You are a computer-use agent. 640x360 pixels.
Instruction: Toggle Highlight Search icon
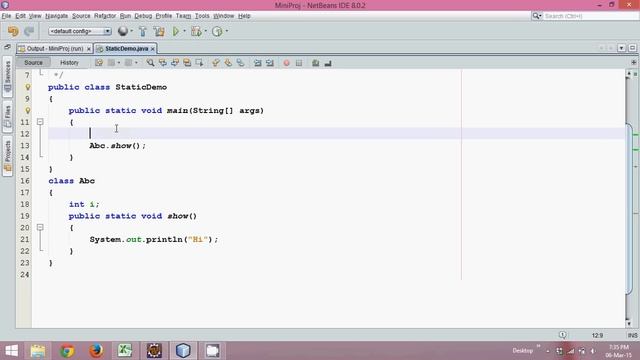click(187, 63)
